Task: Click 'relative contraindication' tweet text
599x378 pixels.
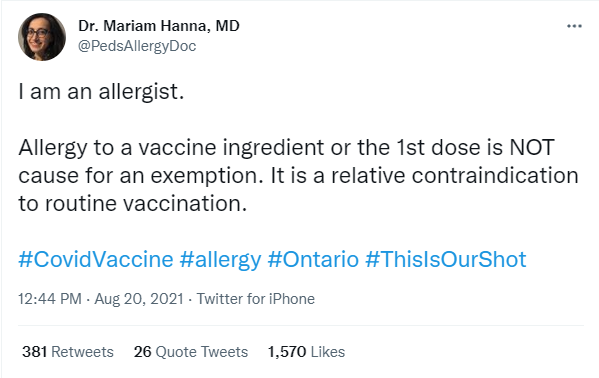Action: pos(455,176)
